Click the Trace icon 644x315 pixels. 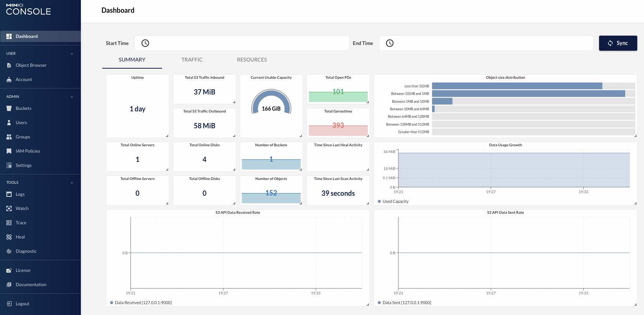pyautogui.click(x=9, y=223)
